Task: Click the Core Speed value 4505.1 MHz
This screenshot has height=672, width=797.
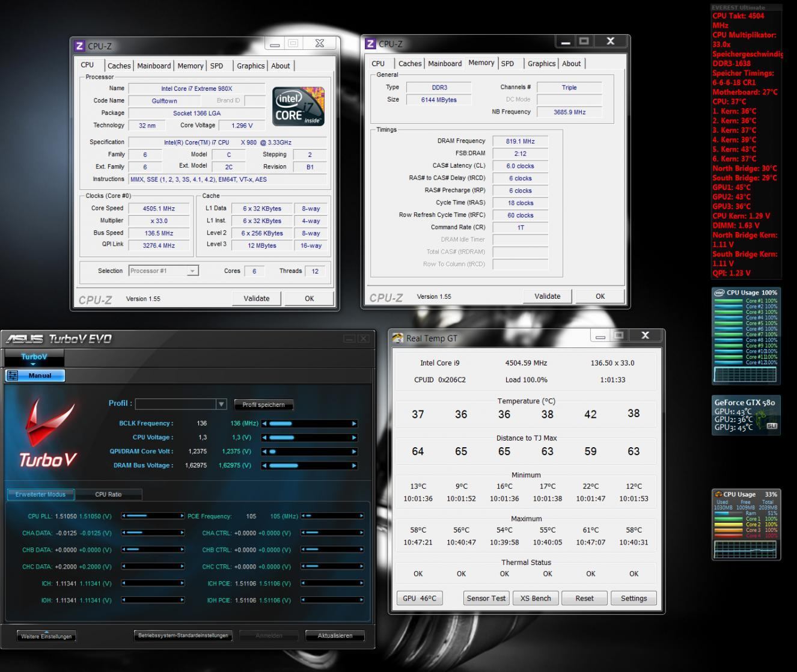Action: click(x=159, y=209)
